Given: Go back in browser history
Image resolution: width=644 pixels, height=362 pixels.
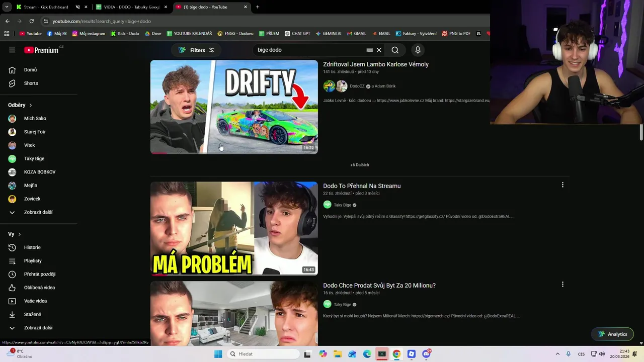Looking at the screenshot, I should [7, 21].
